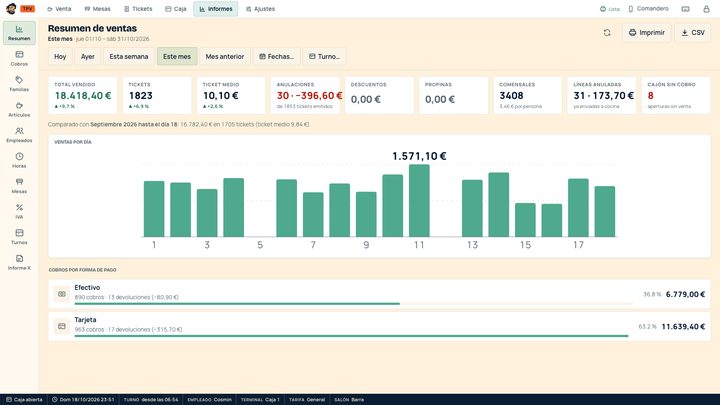Click the Salón Barra status entry

349,399
